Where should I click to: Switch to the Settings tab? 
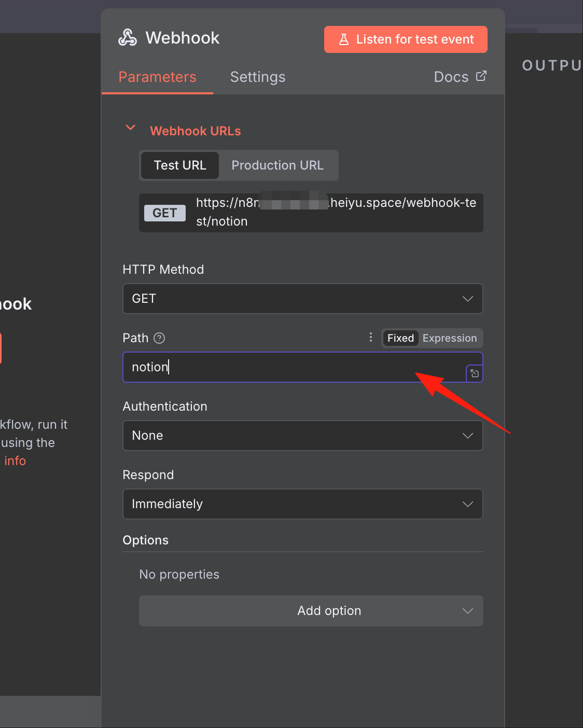click(x=258, y=77)
